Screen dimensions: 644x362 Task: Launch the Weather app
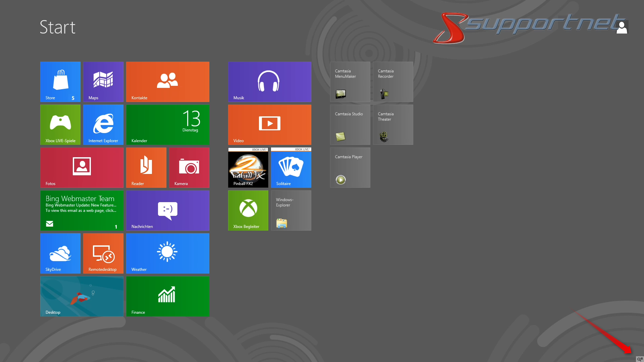click(167, 253)
